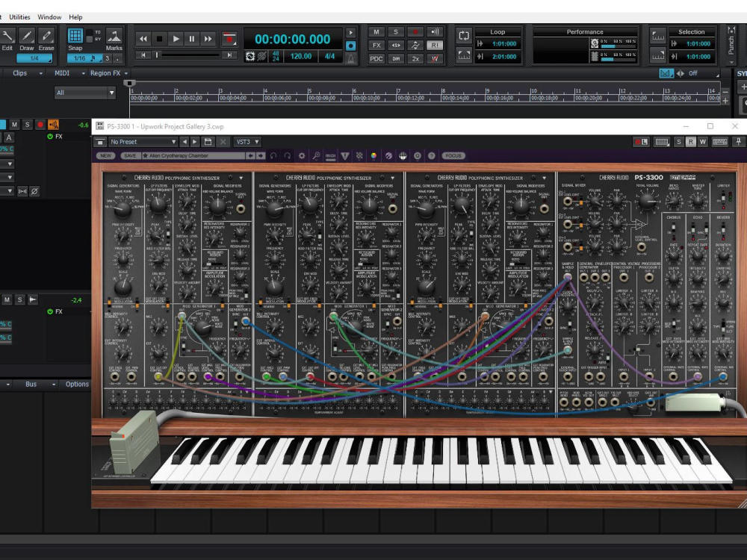Toggle plugin automation Read button R
747x560 pixels.
click(x=690, y=142)
